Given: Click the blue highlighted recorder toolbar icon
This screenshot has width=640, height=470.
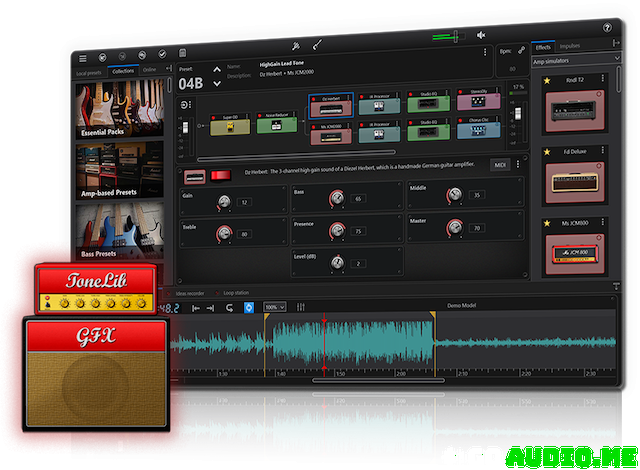Looking at the screenshot, I should click(249, 307).
